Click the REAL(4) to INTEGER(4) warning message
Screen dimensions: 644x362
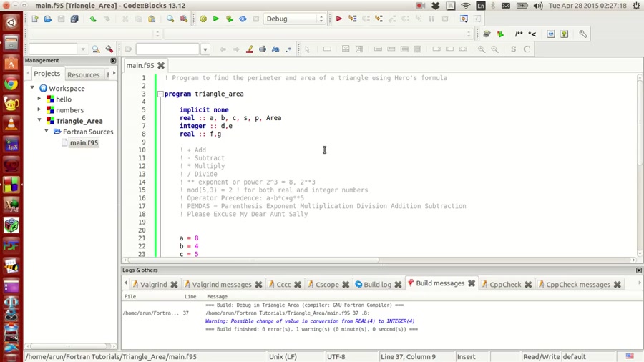(310, 321)
